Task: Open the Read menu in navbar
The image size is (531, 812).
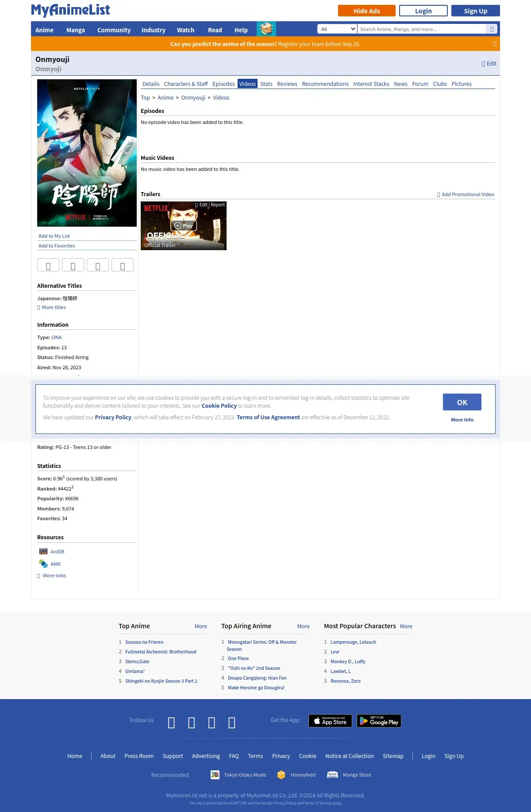Action: [215, 30]
